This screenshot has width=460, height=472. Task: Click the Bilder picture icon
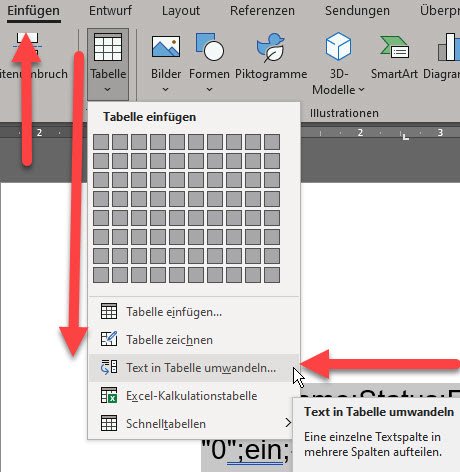click(x=166, y=47)
